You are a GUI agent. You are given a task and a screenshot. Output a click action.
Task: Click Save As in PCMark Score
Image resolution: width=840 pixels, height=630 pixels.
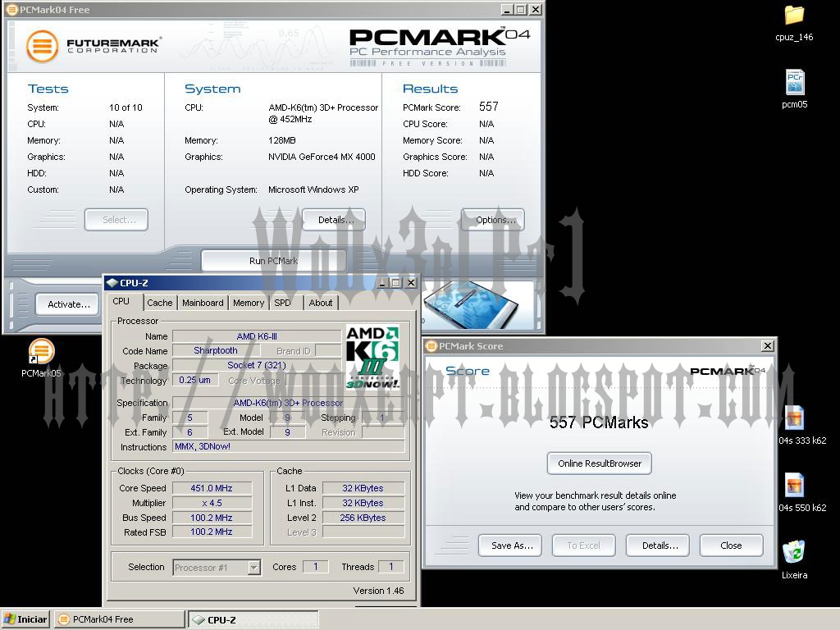[x=510, y=546]
